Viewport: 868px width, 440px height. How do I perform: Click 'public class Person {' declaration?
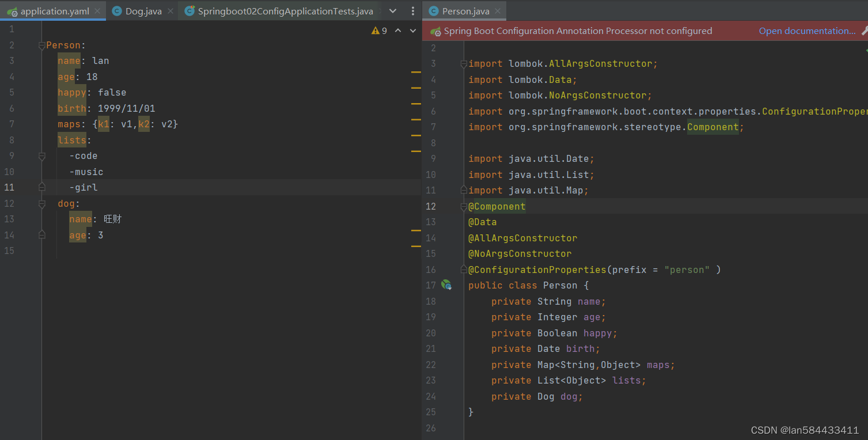pyautogui.click(x=528, y=285)
